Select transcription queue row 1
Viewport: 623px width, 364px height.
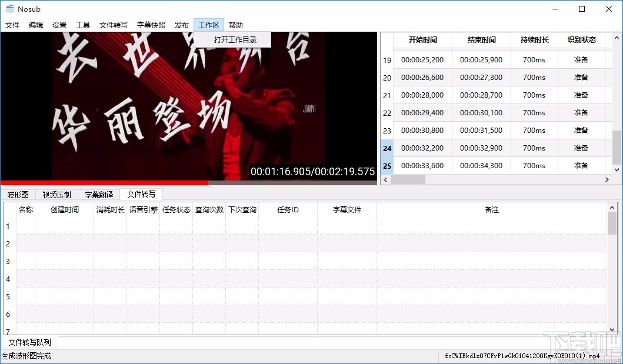8,226
